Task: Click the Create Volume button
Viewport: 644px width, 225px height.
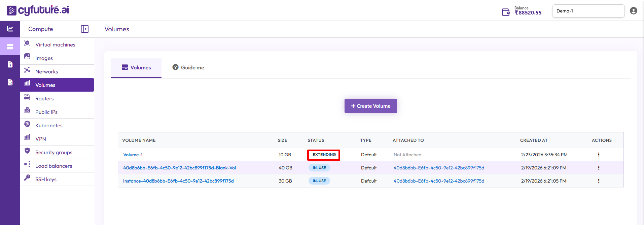Action: pos(370,106)
